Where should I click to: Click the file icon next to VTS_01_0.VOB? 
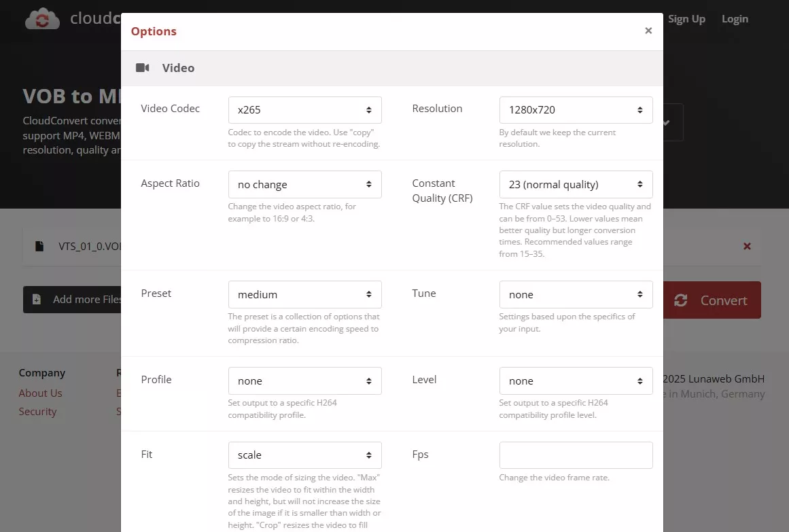pos(39,246)
